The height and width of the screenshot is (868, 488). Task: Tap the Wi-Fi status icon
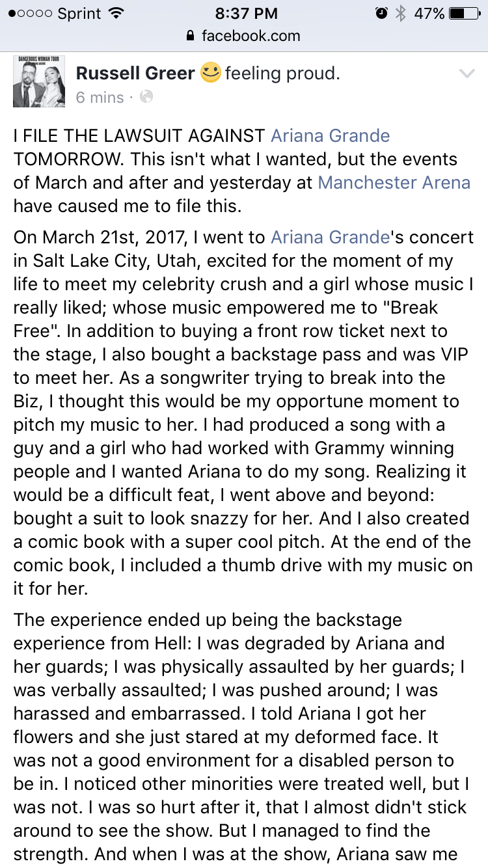point(116,13)
